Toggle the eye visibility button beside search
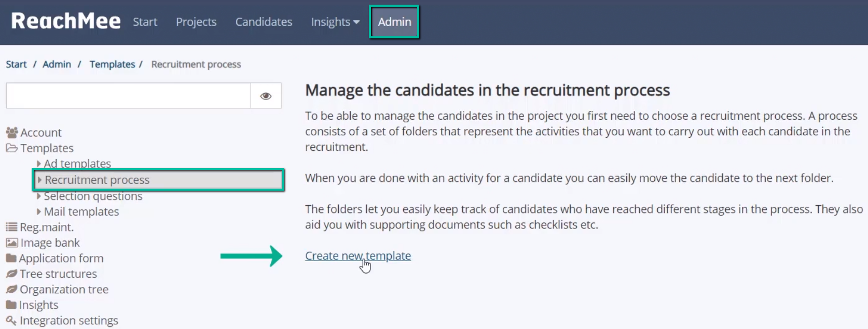The image size is (868, 329). point(266,96)
